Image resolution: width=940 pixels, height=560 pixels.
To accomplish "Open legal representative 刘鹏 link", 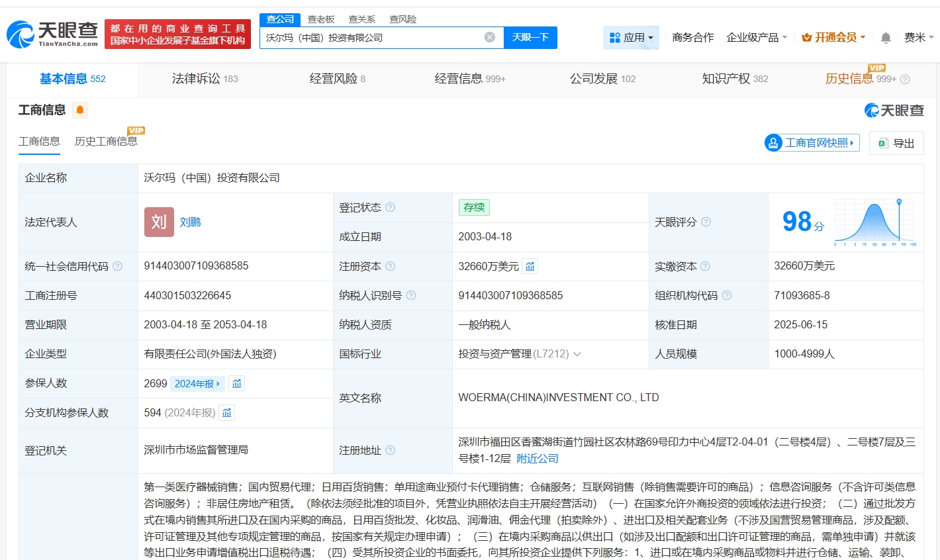I will [x=190, y=222].
